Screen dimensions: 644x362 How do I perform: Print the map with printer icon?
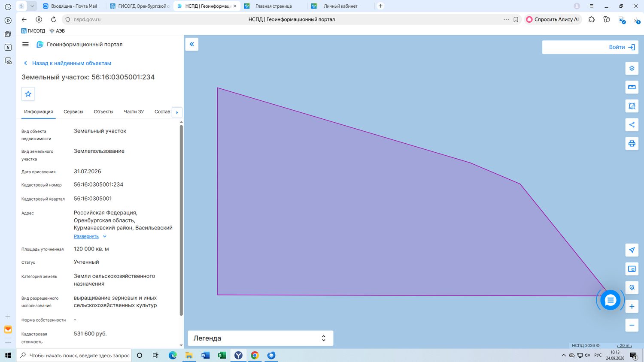[632, 144]
